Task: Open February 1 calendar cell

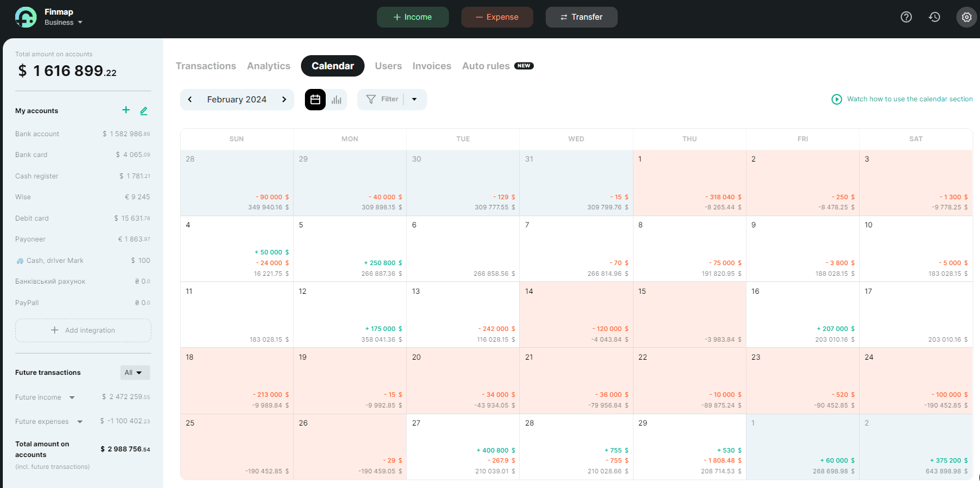Action: tap(690, 183)
